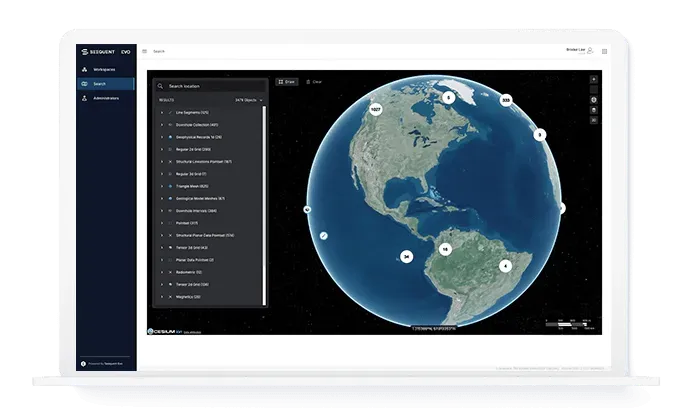The width and height of the screenshot is (700, 420).
Task: Toggle the Radiometric layer icon
Action: (x=170, y=272)
